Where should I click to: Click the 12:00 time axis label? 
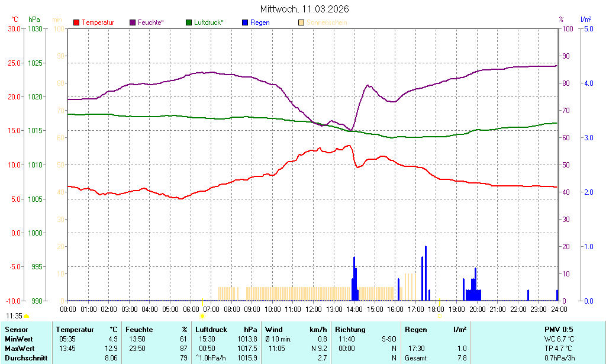pos(314,309)
